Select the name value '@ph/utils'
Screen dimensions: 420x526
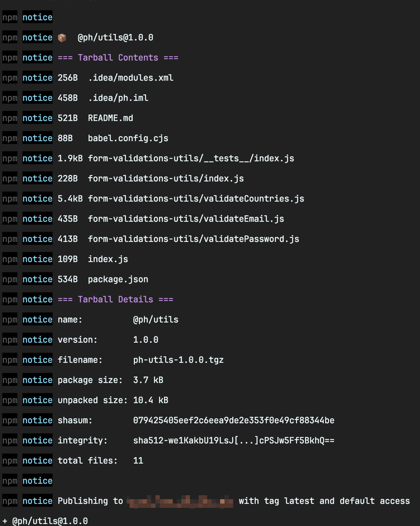pos(156,320)
